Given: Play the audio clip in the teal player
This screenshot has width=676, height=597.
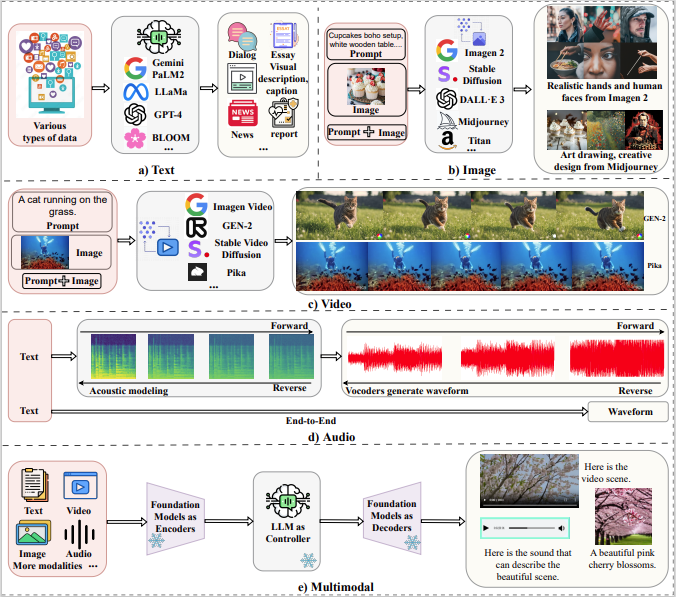Looking at the screenshot, I should coord(486,528).
